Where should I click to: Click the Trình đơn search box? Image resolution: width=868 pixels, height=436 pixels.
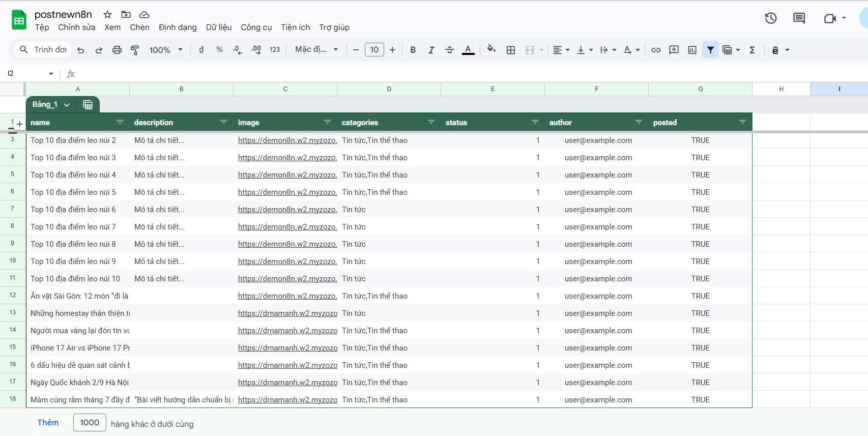pyautogui.click(x=43, y=50)
